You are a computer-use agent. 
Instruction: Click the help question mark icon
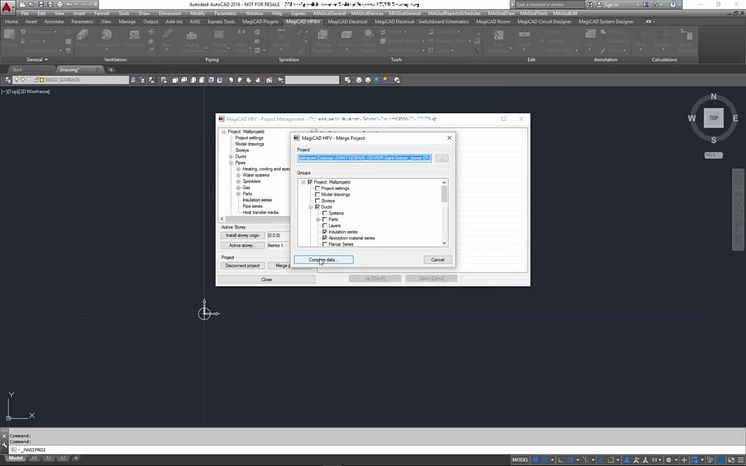point(673,4)
